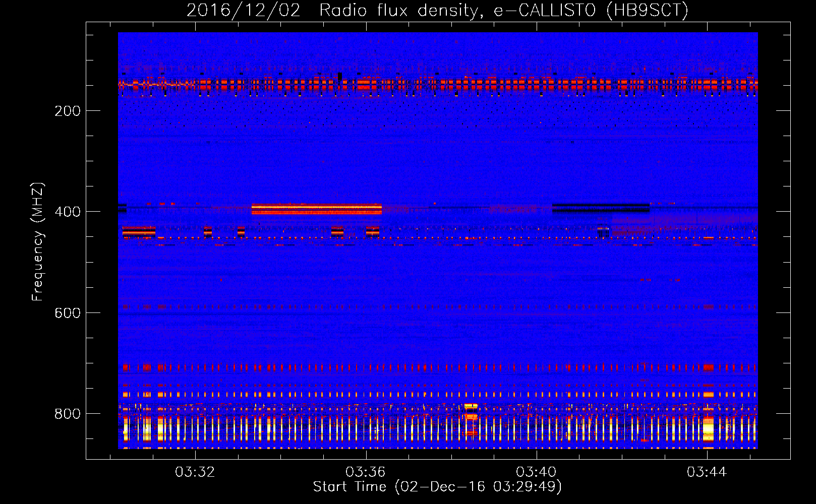This screenshot has height=504, width=816.
Task: Click the black band near 400 MHz after 03:40
Action: click(601, 208)
